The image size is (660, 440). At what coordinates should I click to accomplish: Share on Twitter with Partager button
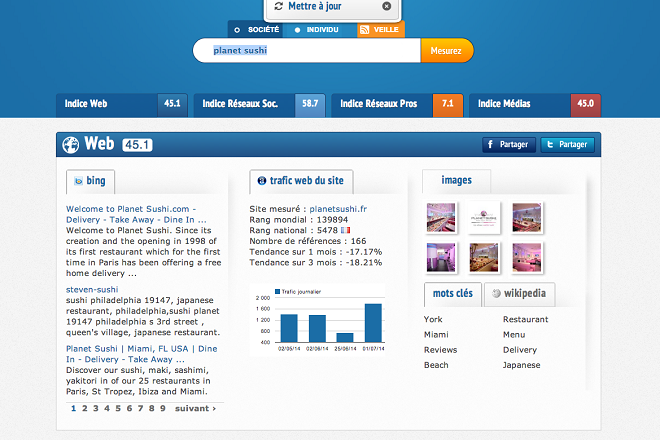tap(567, 144)
